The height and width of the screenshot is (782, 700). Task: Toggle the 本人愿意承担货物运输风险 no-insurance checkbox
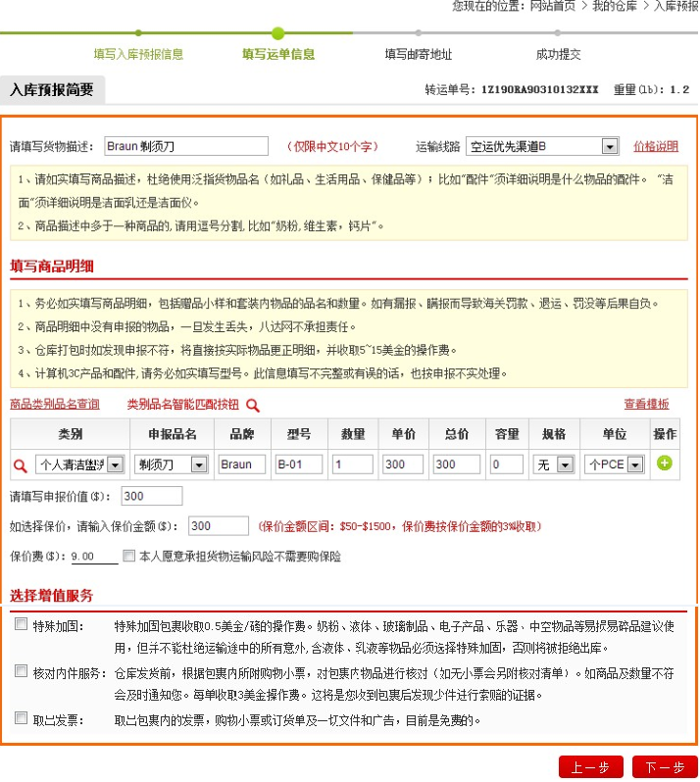coord(129,556)
